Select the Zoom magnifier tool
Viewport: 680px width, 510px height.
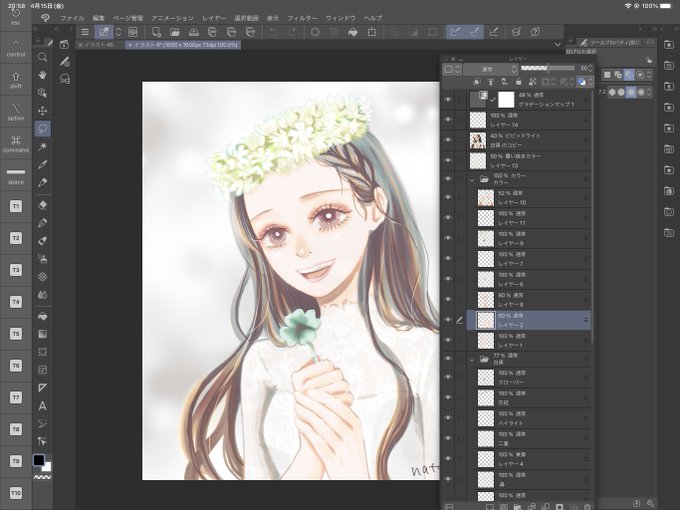pyautogui.click(x=42, y=57)
